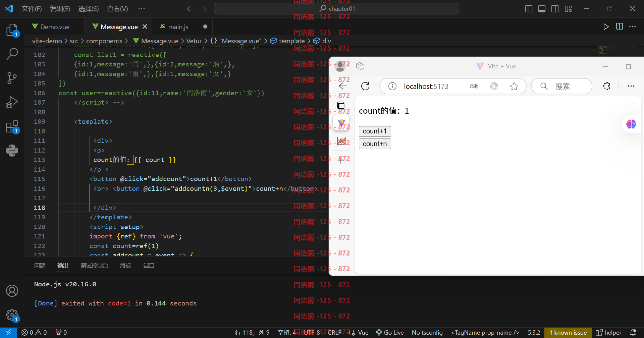644x338 pixels.
Task: Add this page to browser favorites
Action: [514, 86]
